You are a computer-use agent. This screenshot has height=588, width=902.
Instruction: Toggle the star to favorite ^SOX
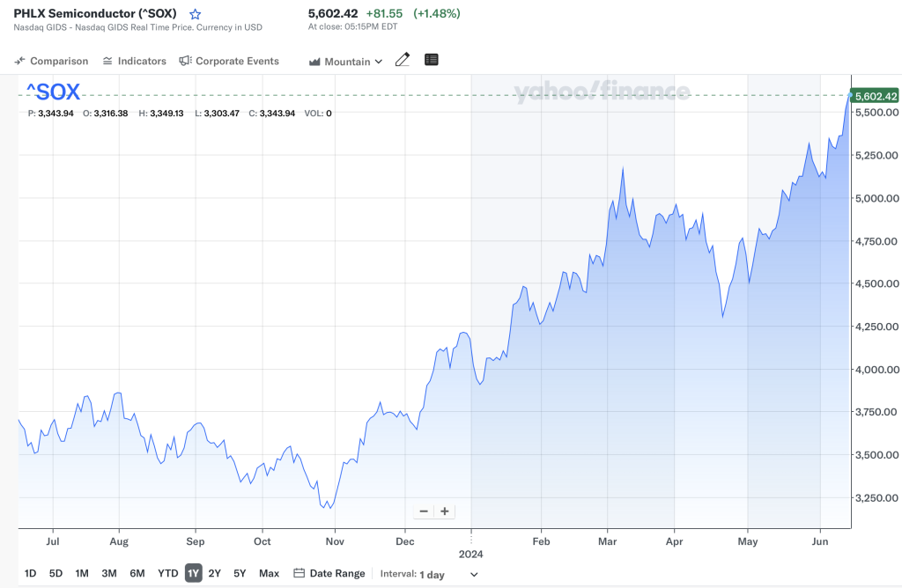click(x=195, y=13)
